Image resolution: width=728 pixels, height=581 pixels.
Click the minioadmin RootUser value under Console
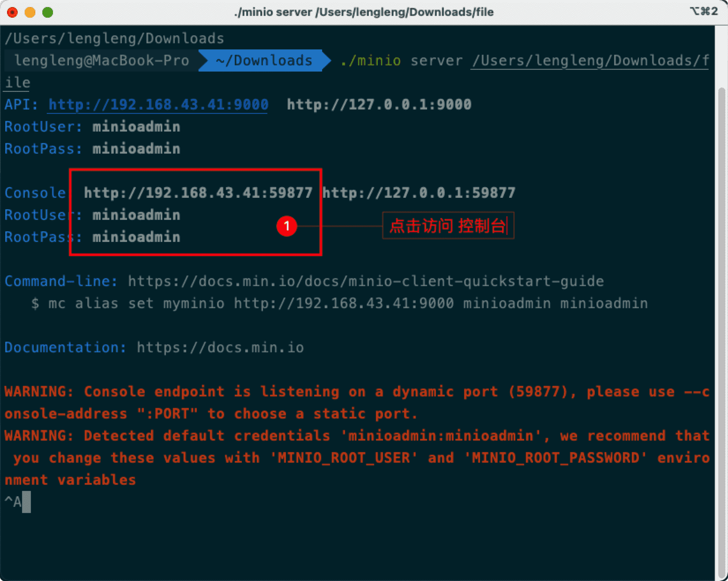point(136,215)
